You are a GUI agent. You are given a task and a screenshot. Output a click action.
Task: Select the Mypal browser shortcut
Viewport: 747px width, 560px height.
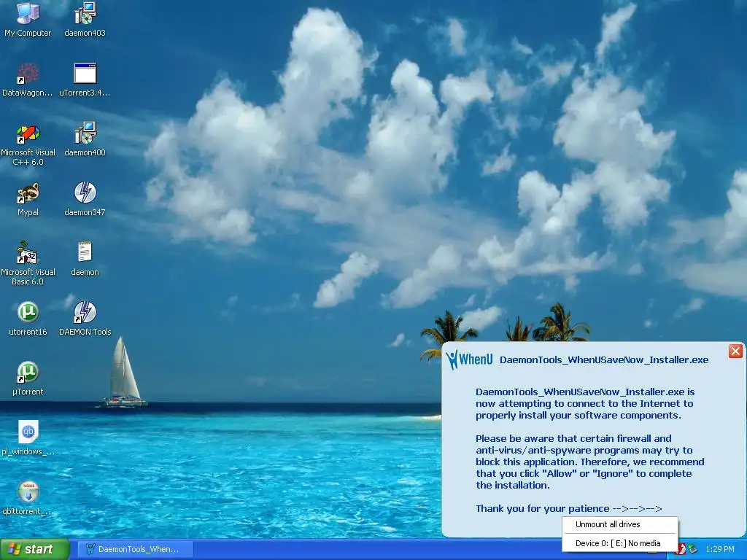[x=28, y=199]
